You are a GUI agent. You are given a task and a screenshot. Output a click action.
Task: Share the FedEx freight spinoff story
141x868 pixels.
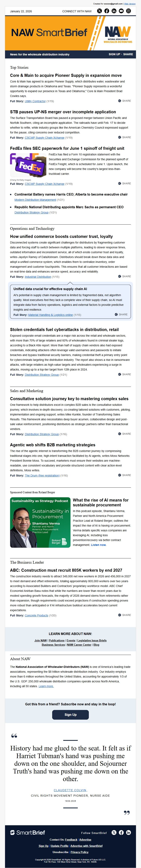coord(125,184)
